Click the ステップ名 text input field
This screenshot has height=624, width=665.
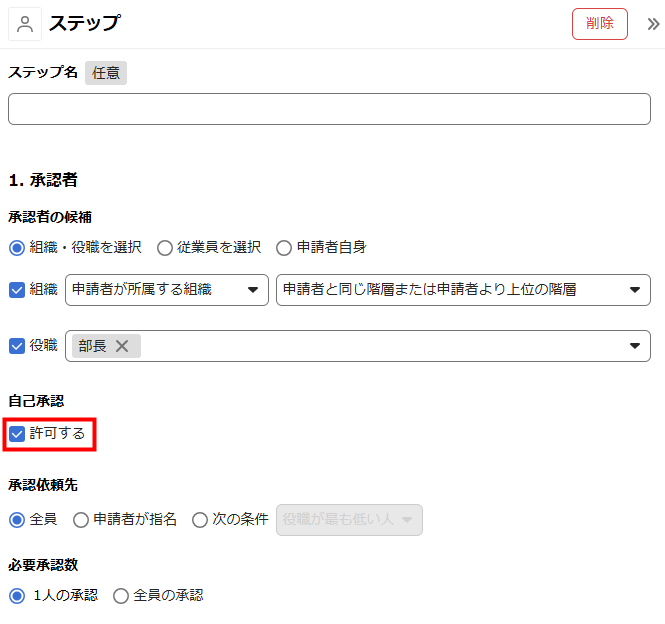tap(329, 109)
